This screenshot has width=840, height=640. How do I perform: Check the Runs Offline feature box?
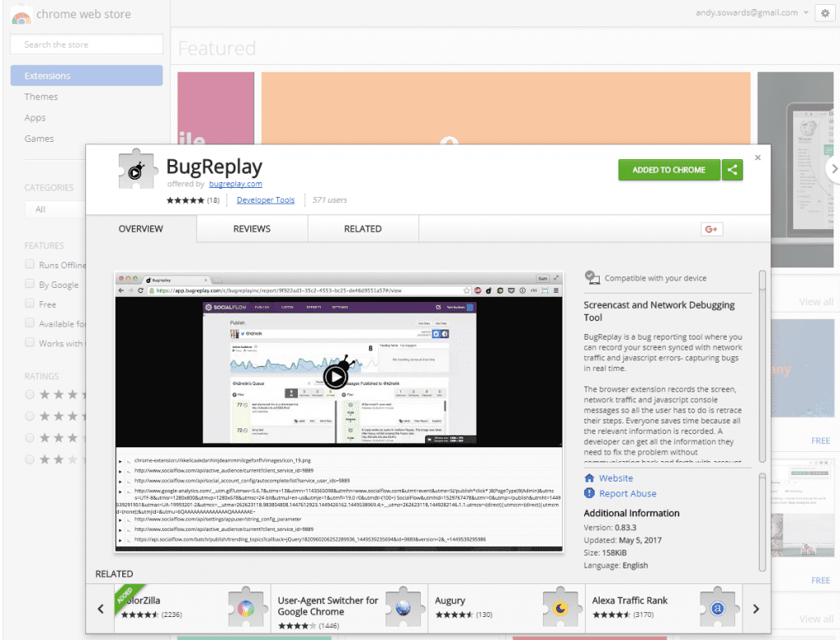point(30,264)
